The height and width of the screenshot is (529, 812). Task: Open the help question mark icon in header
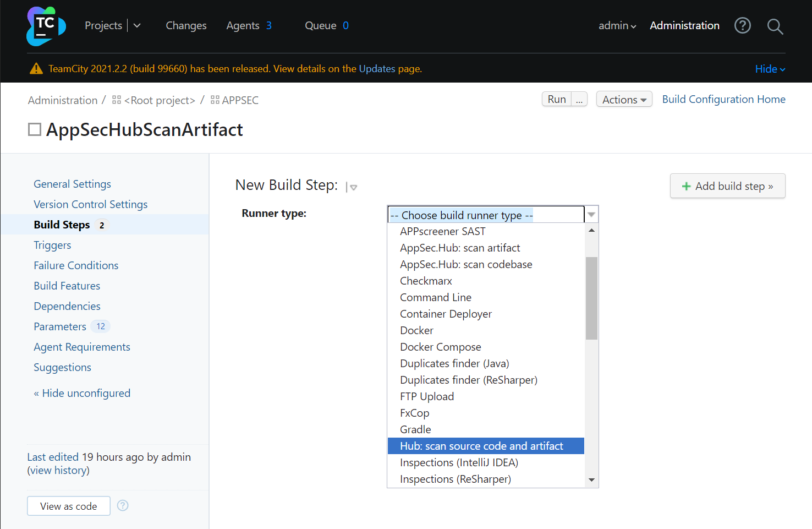[x=742, y=25]
